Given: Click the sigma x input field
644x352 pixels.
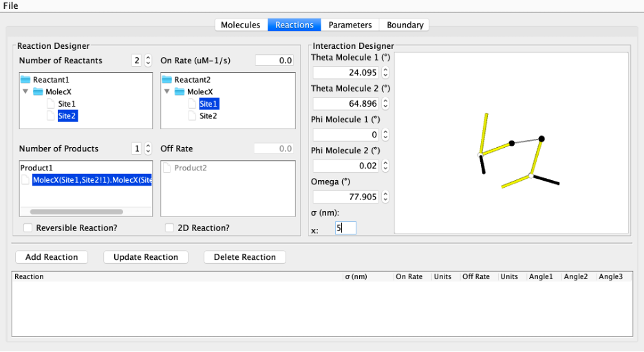Looking at the screenshot, I should 345,228.
